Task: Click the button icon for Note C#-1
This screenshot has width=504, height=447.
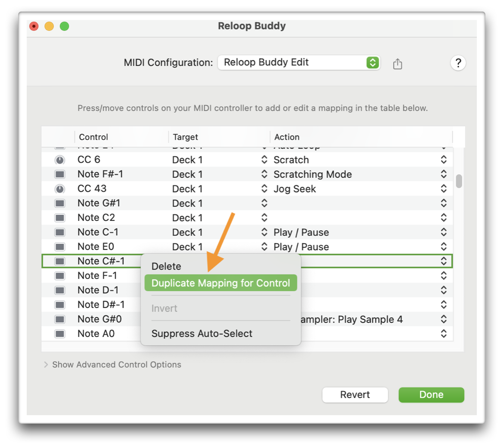Action: coord(60,261)
